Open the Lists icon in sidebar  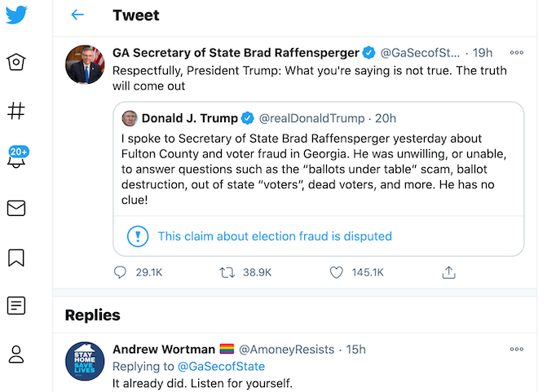click(15, 306)
